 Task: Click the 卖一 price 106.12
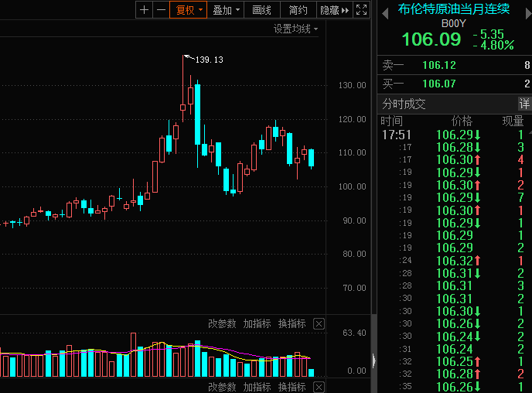(x=439, y=65)
